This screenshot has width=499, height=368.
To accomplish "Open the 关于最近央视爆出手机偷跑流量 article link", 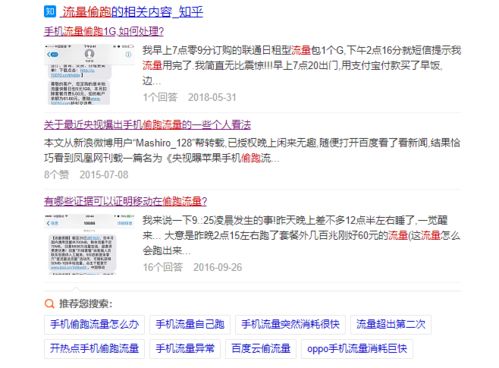I will [147, 125].
